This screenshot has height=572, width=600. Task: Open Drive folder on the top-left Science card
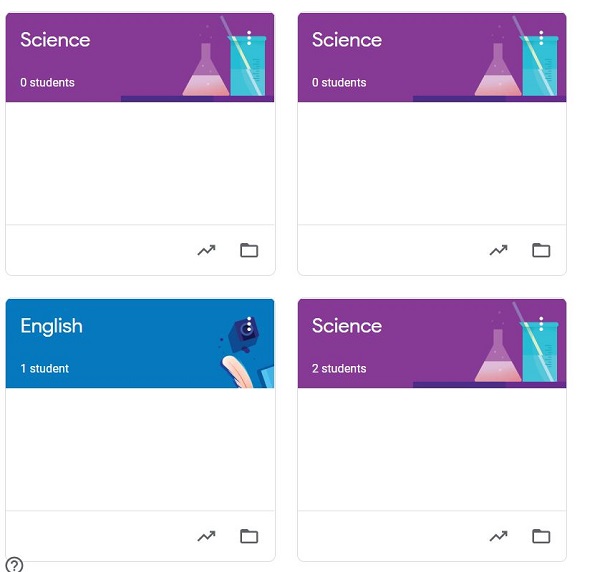249,251
